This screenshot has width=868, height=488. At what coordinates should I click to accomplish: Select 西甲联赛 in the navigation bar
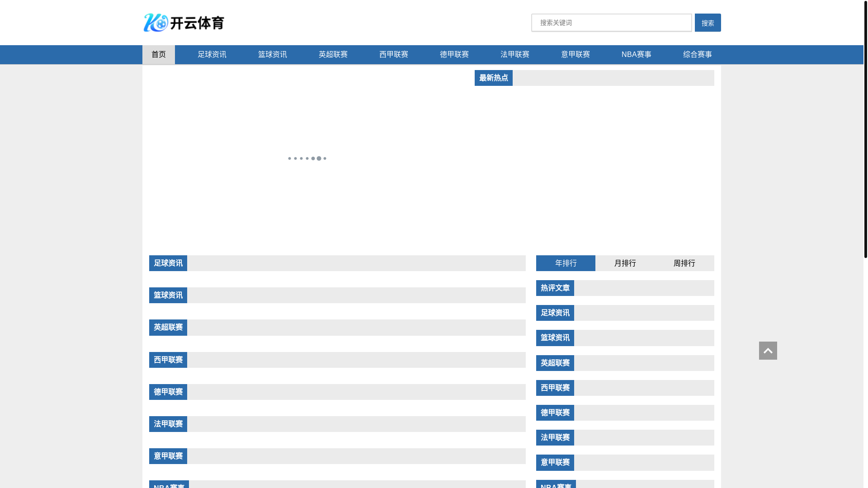(x=394, y=55)
